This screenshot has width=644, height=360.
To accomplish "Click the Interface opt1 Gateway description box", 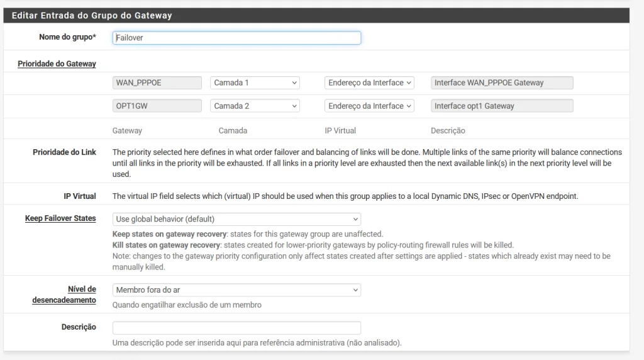I will click(502, 106).
